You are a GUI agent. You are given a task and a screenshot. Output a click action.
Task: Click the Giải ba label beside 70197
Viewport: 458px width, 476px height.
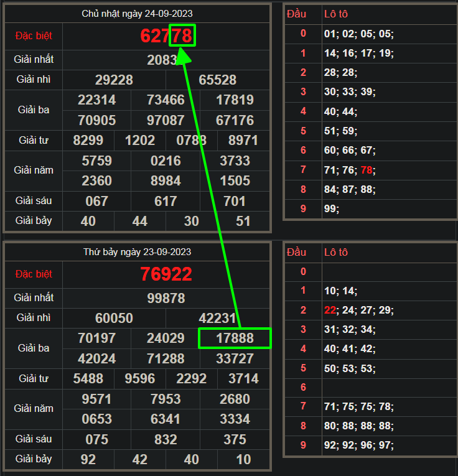coord(34,348)
